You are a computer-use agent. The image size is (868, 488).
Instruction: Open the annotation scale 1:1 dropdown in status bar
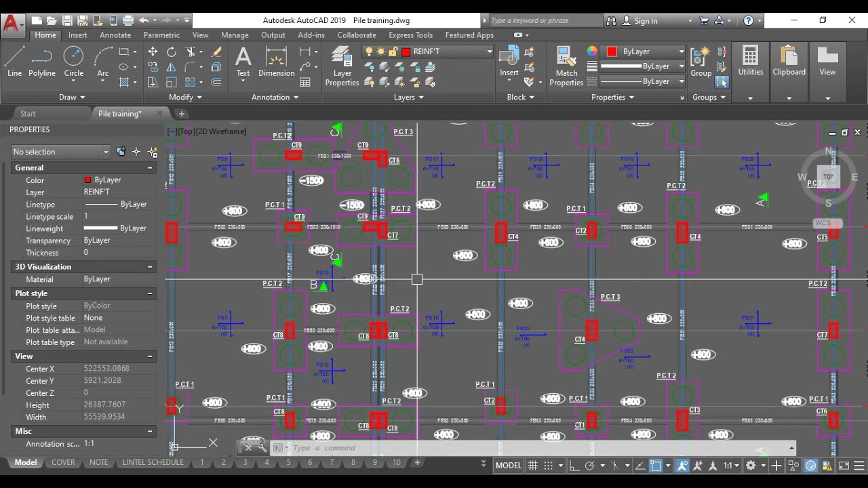coord(730,466)
